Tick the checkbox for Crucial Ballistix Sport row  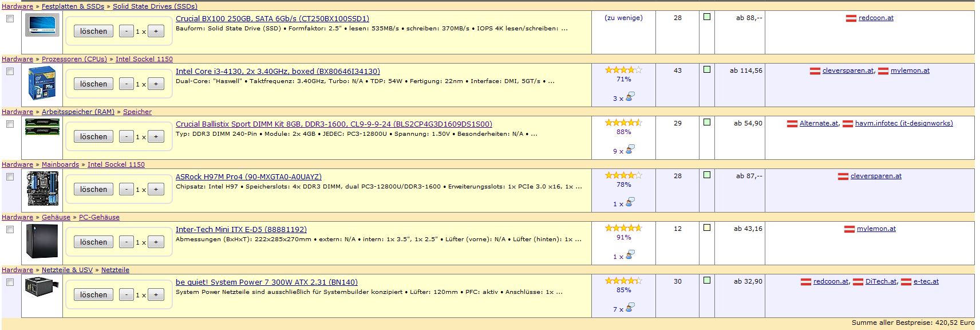10,124
